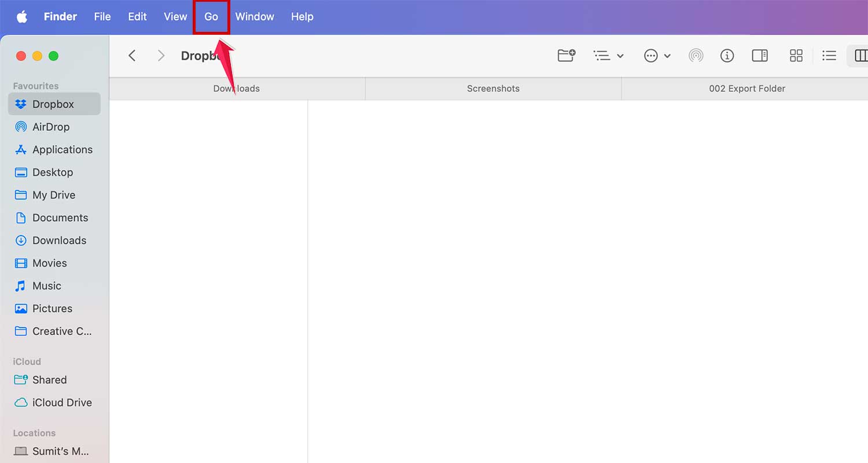
Task: Open the Window menu
Action: pyautogui.click(x=255, y=17)
